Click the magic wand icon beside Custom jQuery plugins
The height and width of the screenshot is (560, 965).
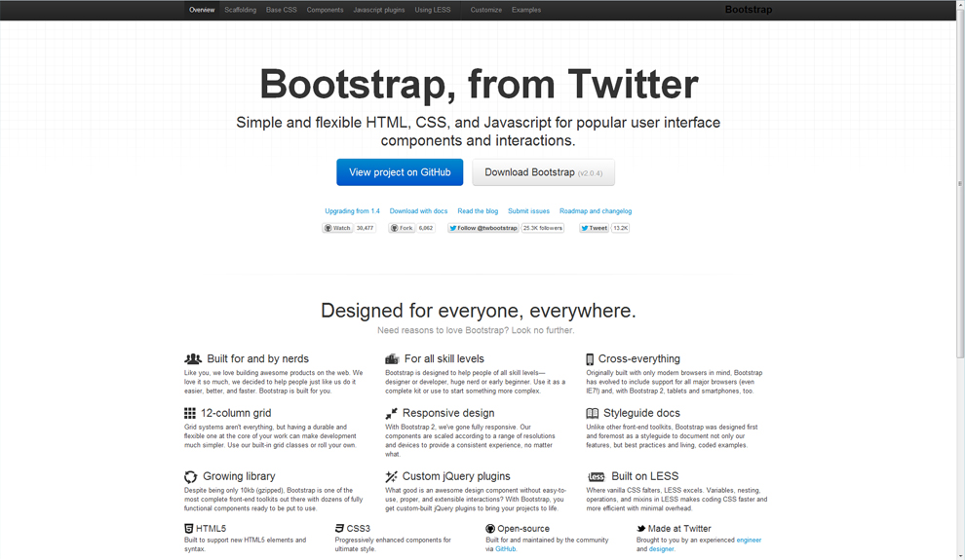point(391,476)
